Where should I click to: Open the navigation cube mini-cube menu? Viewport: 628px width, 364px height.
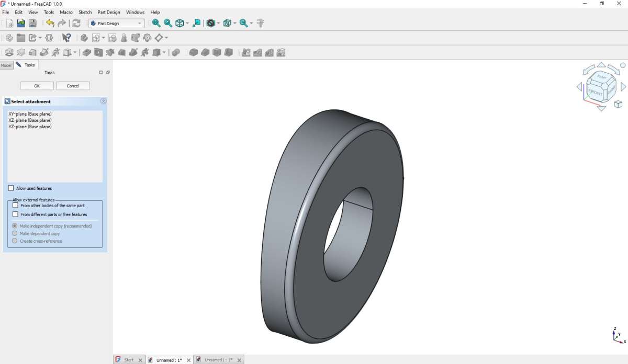618,104
